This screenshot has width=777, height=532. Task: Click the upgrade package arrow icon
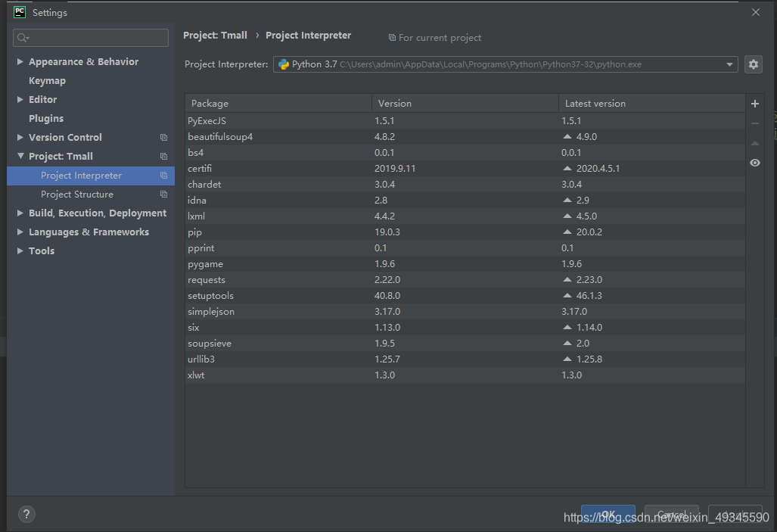pyautogui.click(x=755, y=143)
